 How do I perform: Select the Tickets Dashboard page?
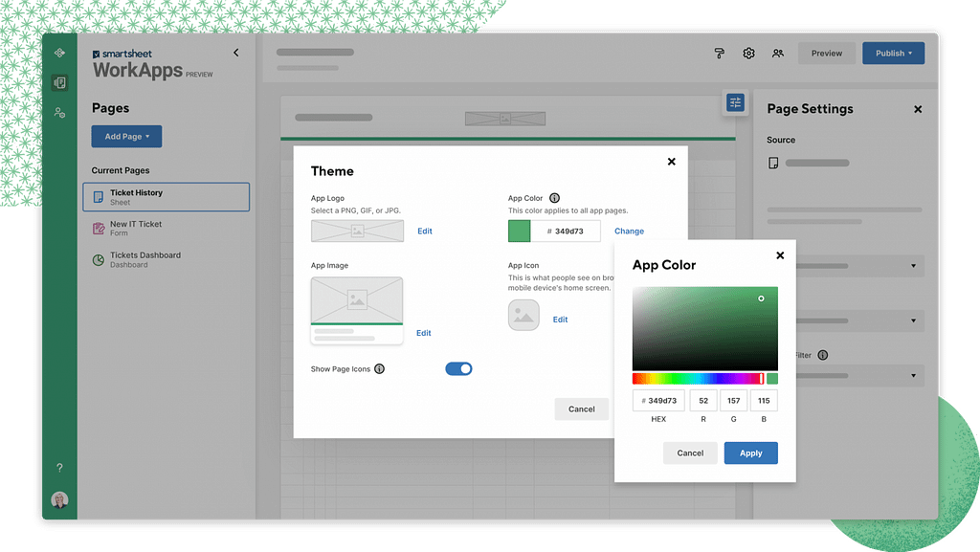click(167, 260)
